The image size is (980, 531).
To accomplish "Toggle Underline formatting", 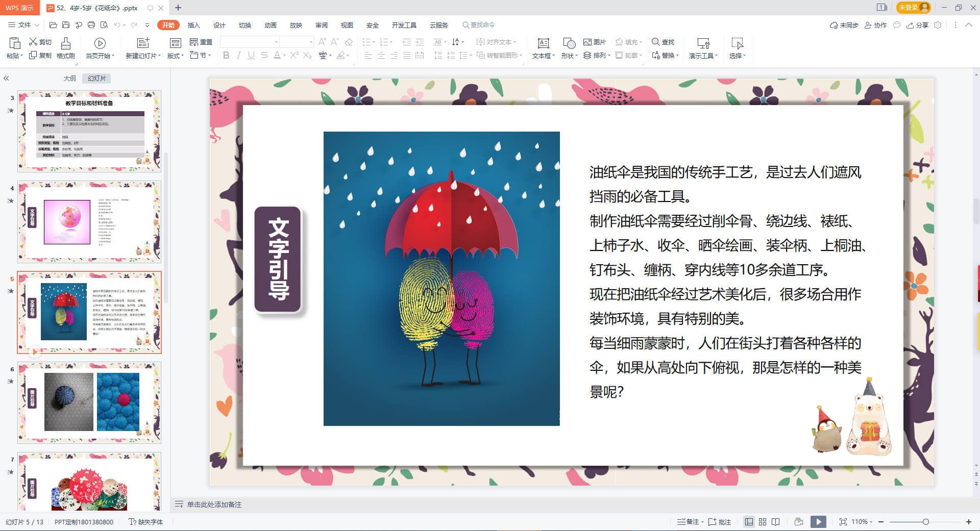I will [251, 55].
